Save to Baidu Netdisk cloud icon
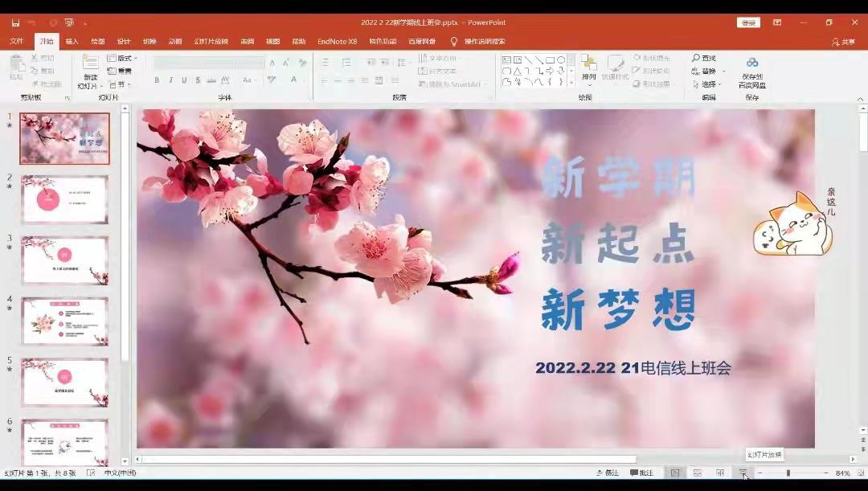 pyautogui.click(x=751, y=63)
